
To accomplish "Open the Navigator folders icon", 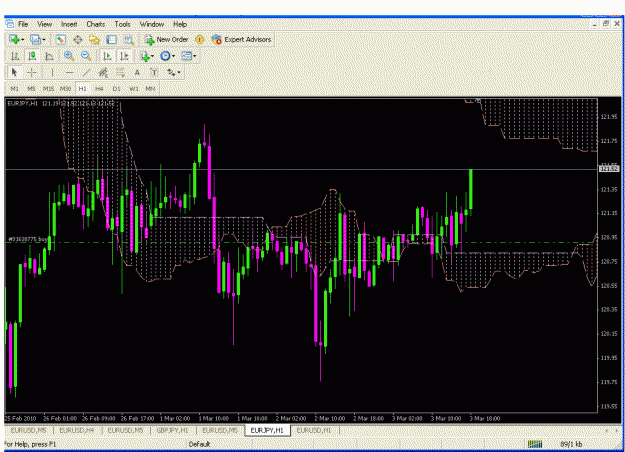I will click(94, 39).
